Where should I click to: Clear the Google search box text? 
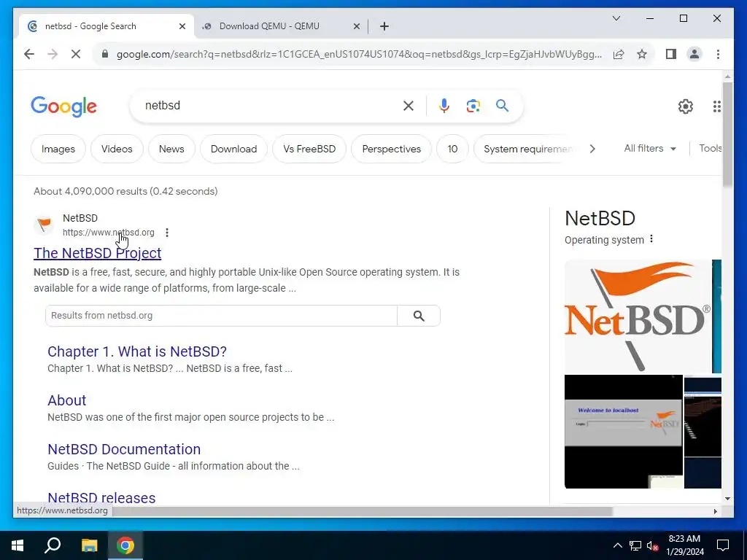409,105
